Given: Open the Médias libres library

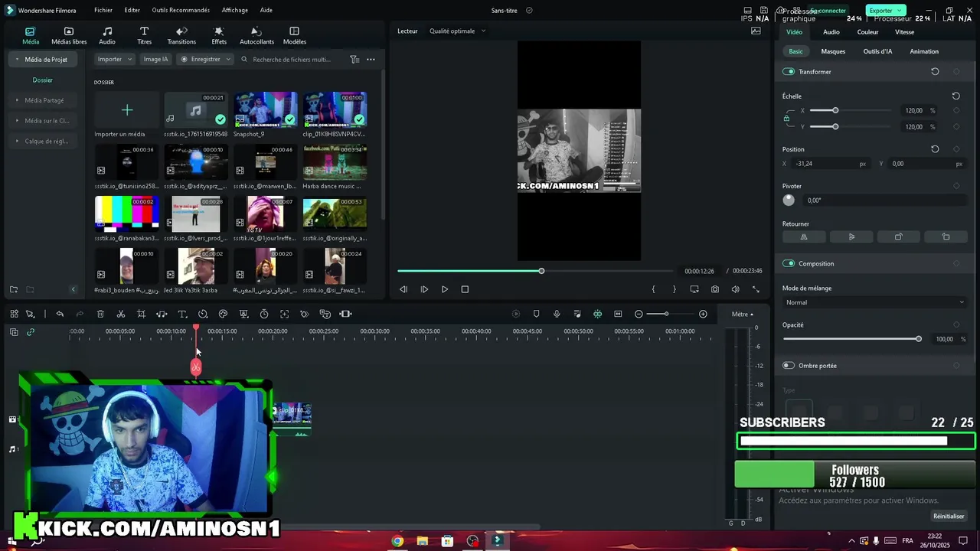Looking at the screenshot, I should [x=69, y=36].
